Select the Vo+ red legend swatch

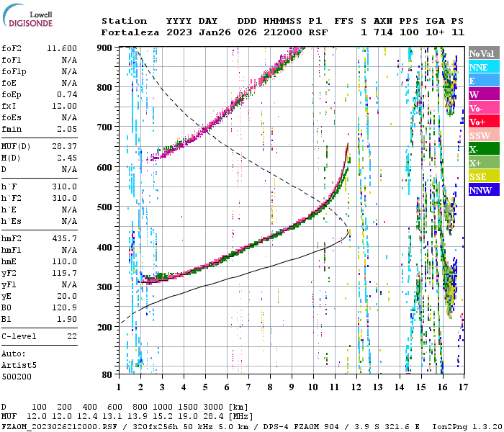click(484, 122)
